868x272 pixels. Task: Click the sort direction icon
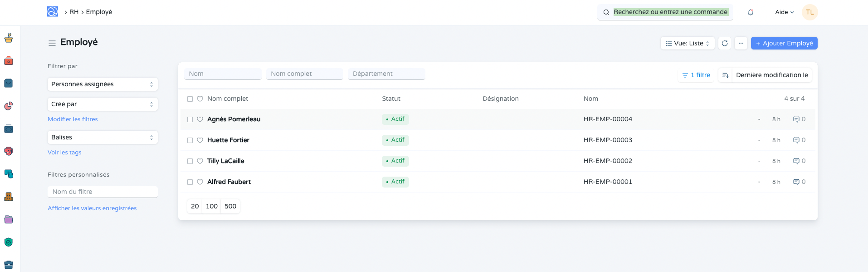tap(725, 75)
